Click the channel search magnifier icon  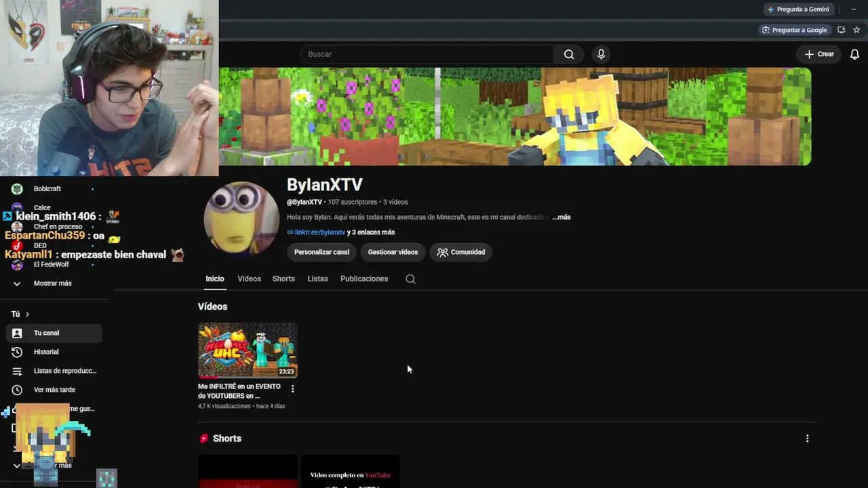[x=410, y=279]
